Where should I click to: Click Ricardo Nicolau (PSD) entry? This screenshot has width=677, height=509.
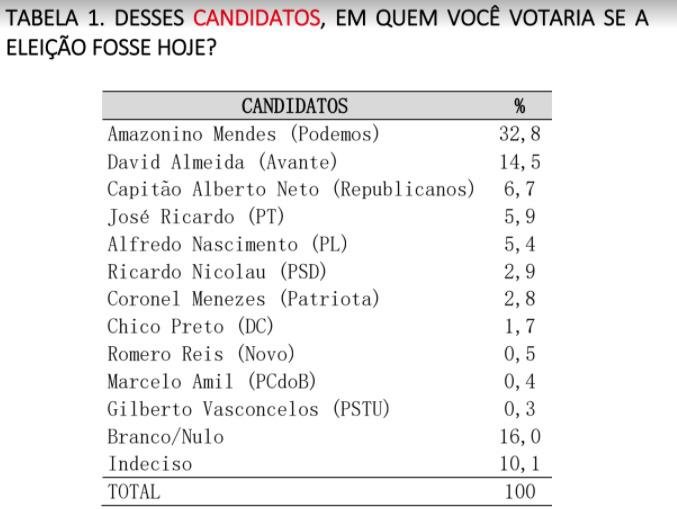point(217,272)
